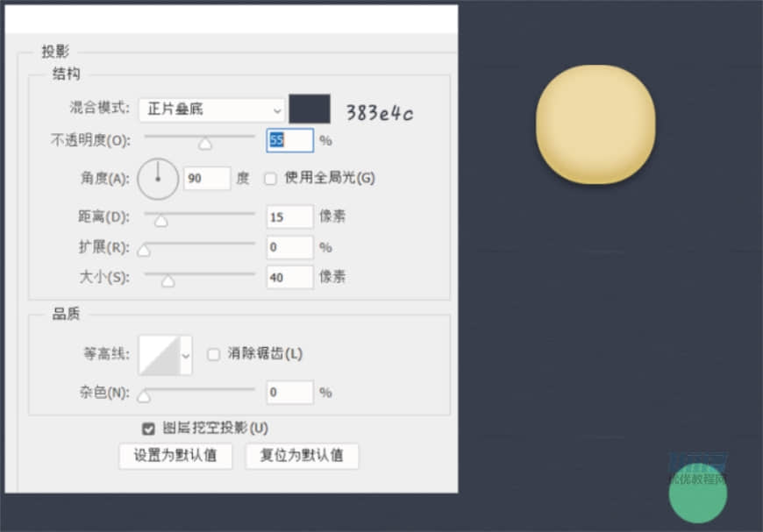Enable the 使用全局光 checkbox
Image resolution: width=763 pixels, height=532 pixels.
[270, 179]
